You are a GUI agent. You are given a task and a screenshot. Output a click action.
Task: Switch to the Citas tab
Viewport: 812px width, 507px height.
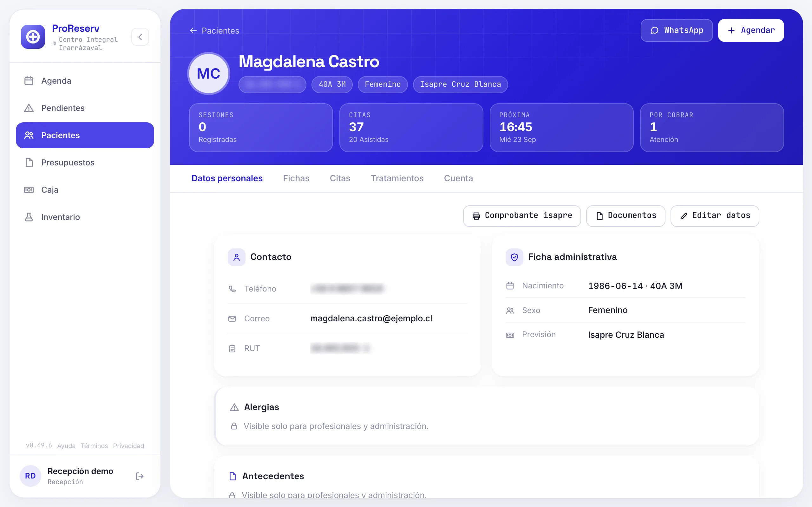coord(340,178)
